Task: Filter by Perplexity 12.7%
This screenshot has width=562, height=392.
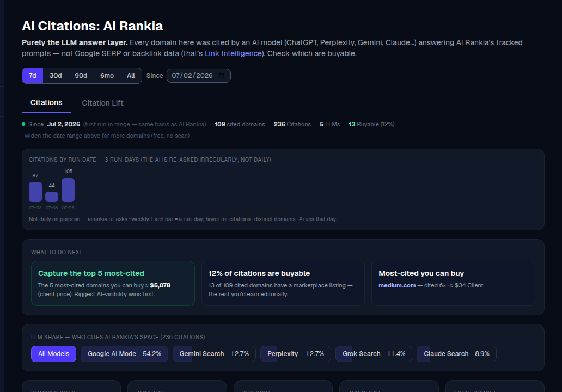Action: [295, 354]
